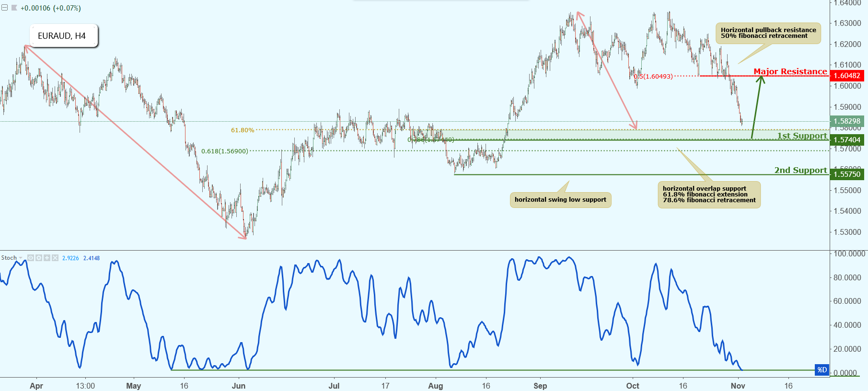Click the current price label 1.58298
Screen dimensions: 868x391
tap(847, 121)
